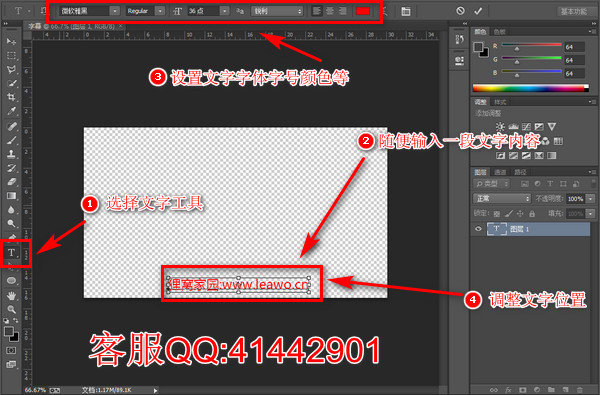600x395 pixels.
Task: Select the Horizontal Type tool
Action: pos(11,253)
